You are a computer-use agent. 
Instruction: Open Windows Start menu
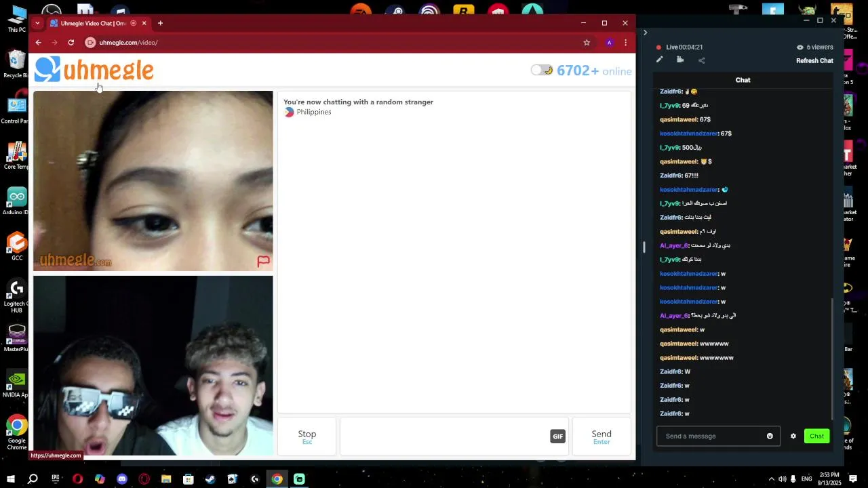[x=10, y=479]
